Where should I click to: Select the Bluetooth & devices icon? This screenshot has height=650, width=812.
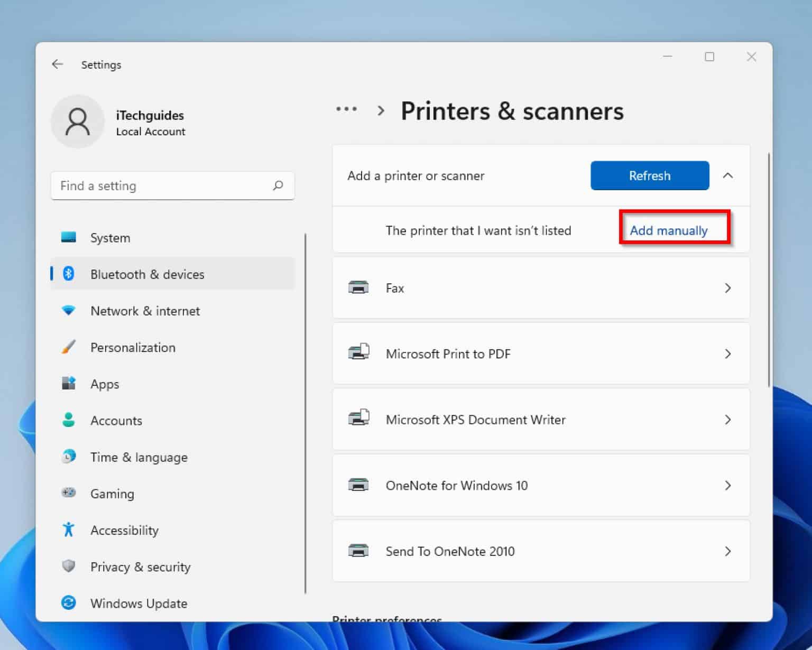(x=69, y=274)
